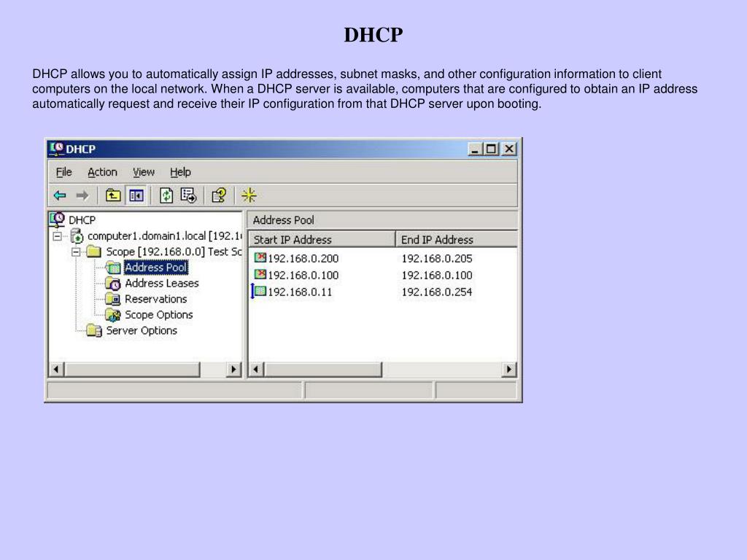Screen dimensions: 747x560
Task: Click the details pane horizontal scrollbar thumb
Action: coord(323,369)
